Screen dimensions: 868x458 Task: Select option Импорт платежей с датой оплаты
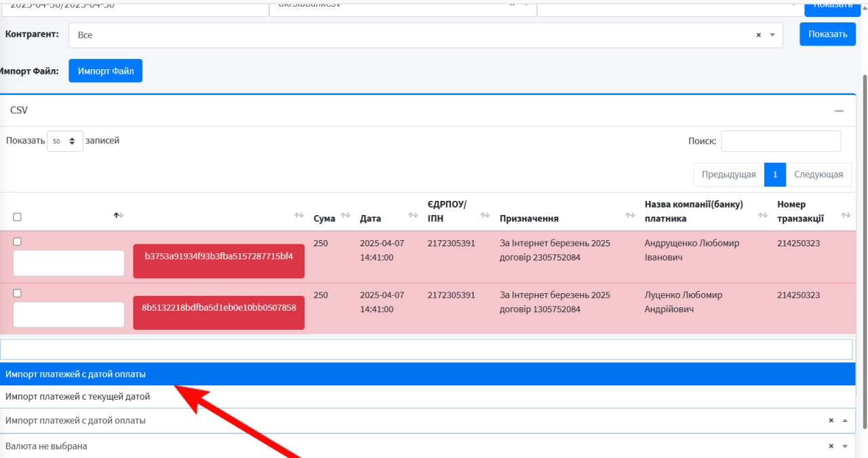tap(428, 374)
